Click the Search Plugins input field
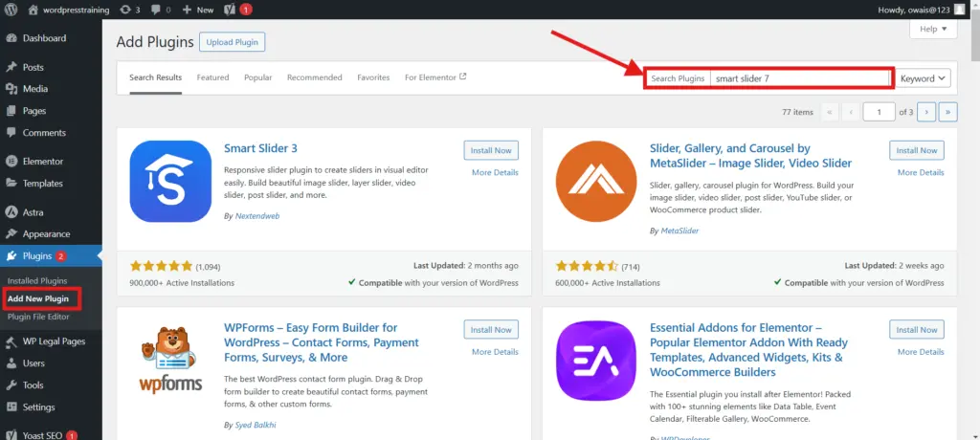 (800, 78)
